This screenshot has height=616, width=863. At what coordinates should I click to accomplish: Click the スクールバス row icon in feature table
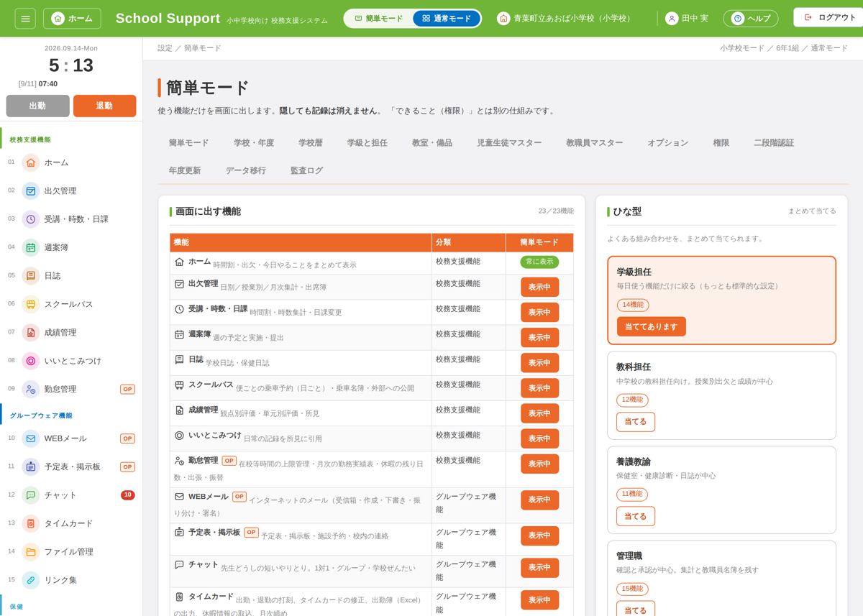tap(179, 385)
